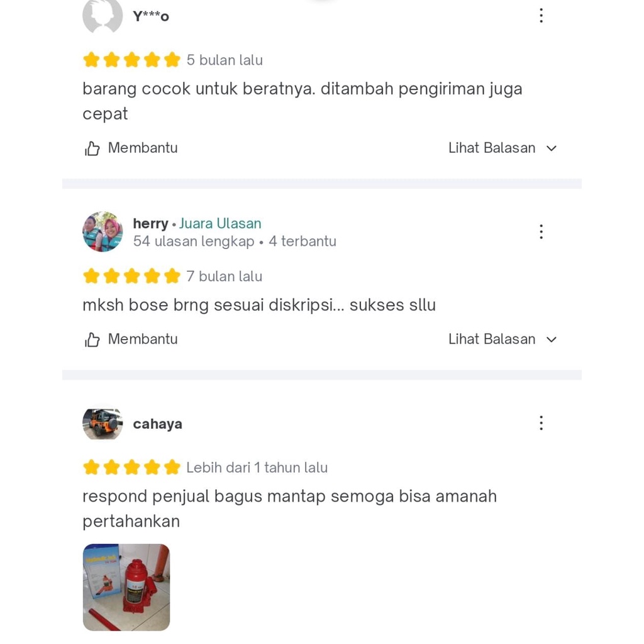Open the three-dot menu on Y***o's review
The image size is (644, 644).
pos(541,16)
